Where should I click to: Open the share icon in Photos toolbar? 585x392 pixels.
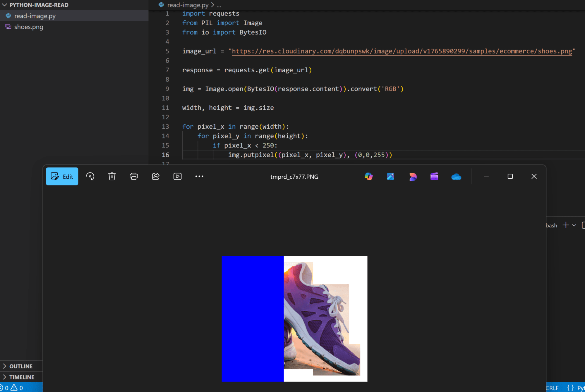coord(156,177)
